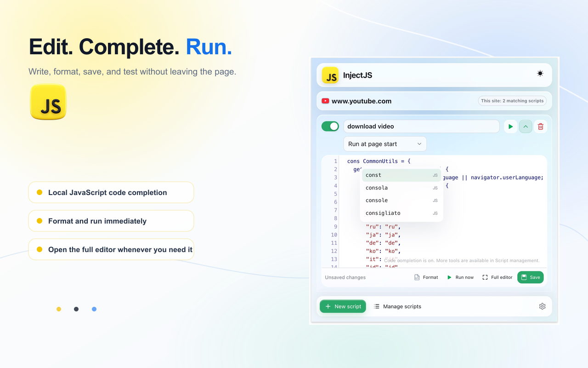This screenshot has width=588, height=368.
Task: Collapse the download video script with chevron
Action: 526,126
